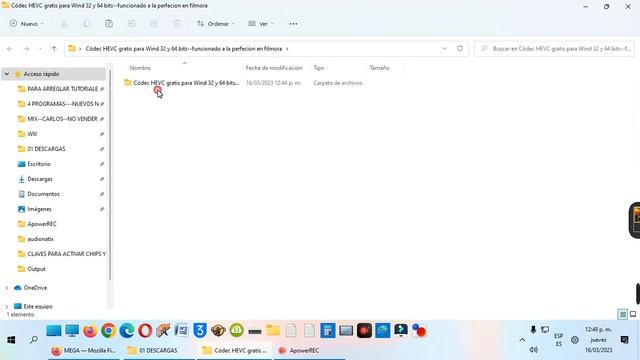Open the three-dots more options menu
This screenshot has width=640, height=360.
pyautogui.click(x=293, y=24)
